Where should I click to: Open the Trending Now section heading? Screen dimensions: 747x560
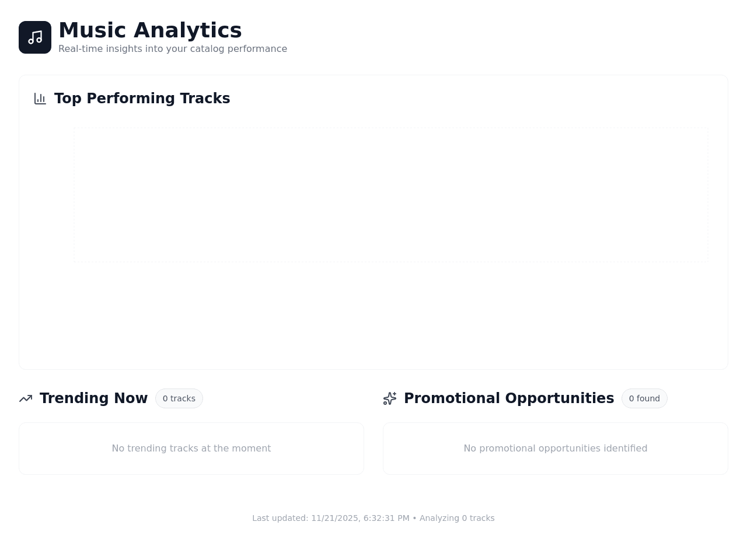click(93, 398)
